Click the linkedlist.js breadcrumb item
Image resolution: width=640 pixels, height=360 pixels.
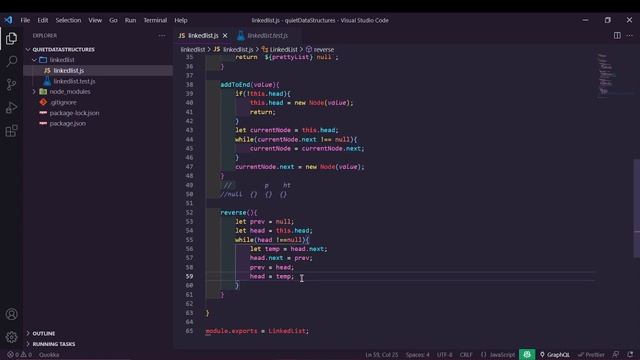(233, 49)
